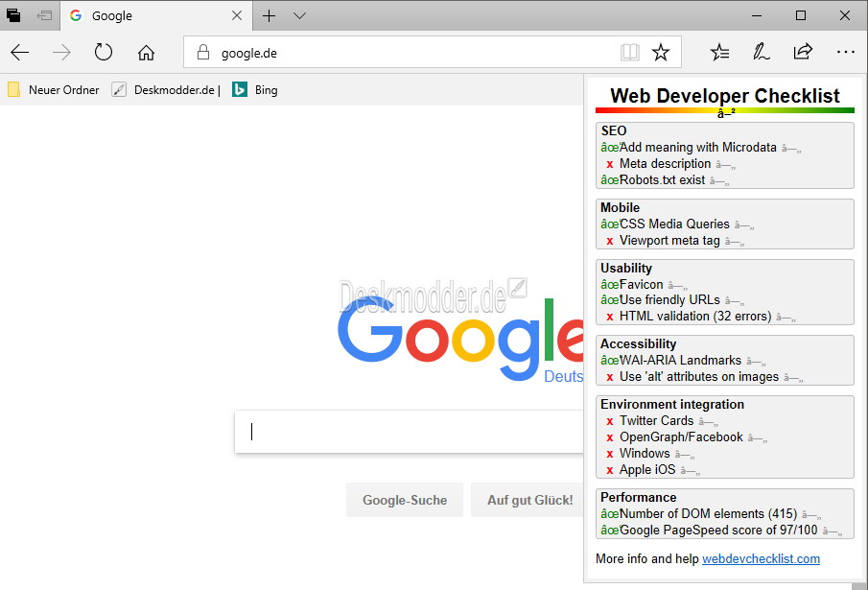Image resolution: width=868 pixels, height=590 pixels.
Task: Open the webdevchecklist.com link
Action: [x=761, y=559]
